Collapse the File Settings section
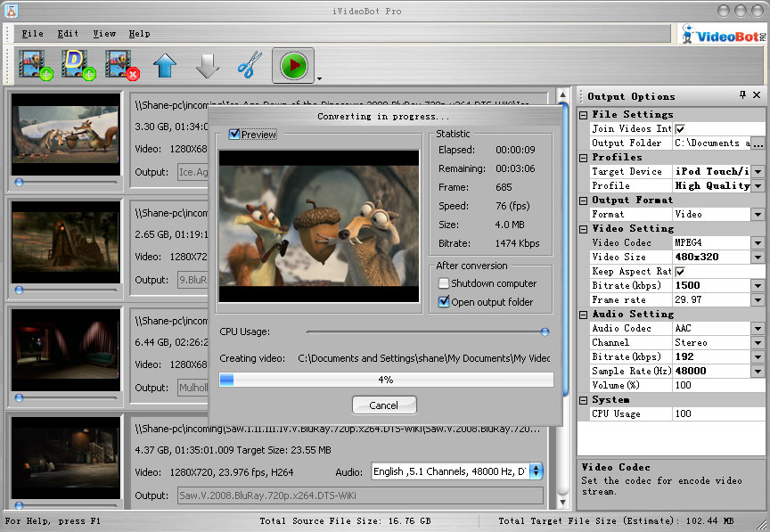 [x=583, y=115]
